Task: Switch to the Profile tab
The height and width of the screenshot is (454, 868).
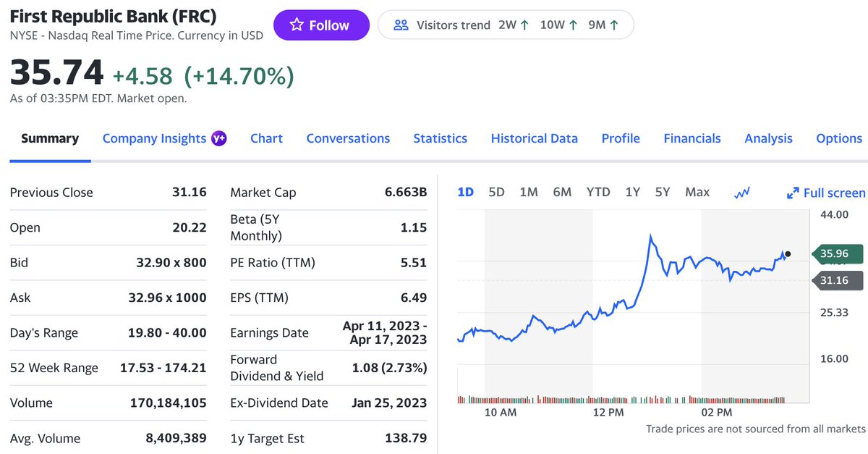Action: (621, 138)
